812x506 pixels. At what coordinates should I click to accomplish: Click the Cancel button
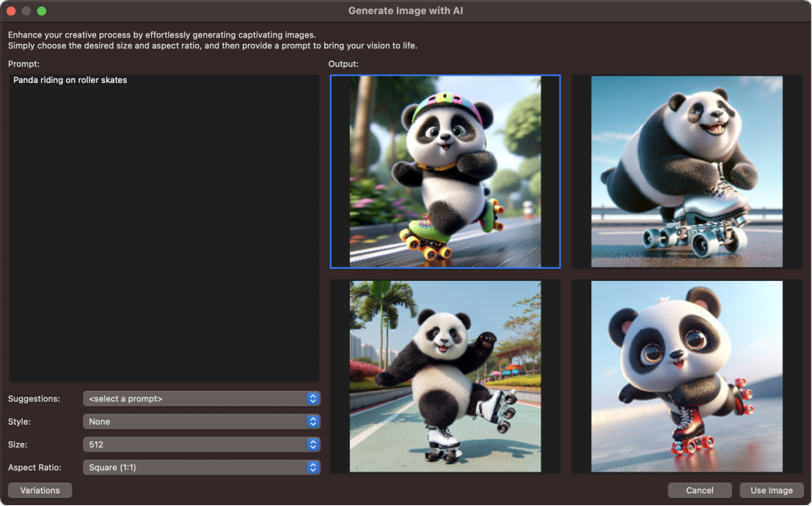tap(699, 491)
